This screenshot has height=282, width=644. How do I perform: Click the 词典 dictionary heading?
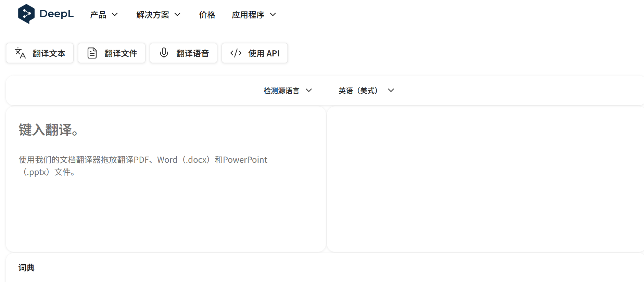click(26, 268)
